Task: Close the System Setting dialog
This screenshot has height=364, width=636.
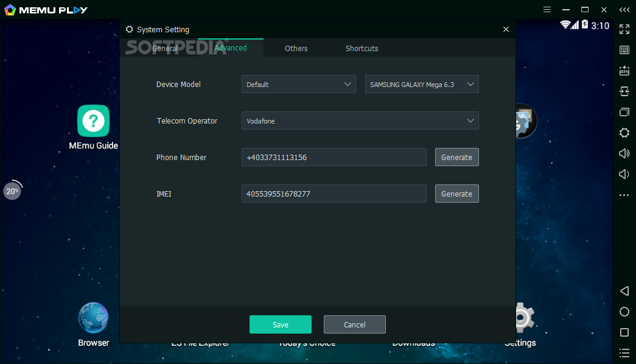Action: (506, 29)
